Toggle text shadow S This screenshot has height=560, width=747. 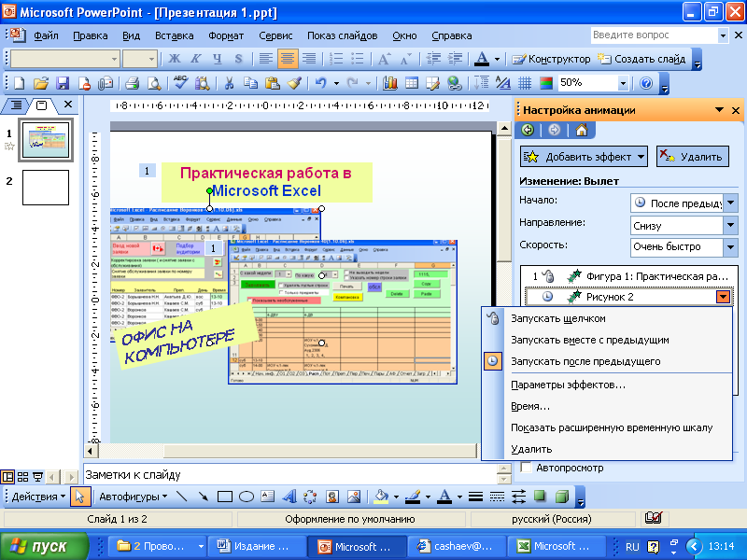click(x=239, y=59)
